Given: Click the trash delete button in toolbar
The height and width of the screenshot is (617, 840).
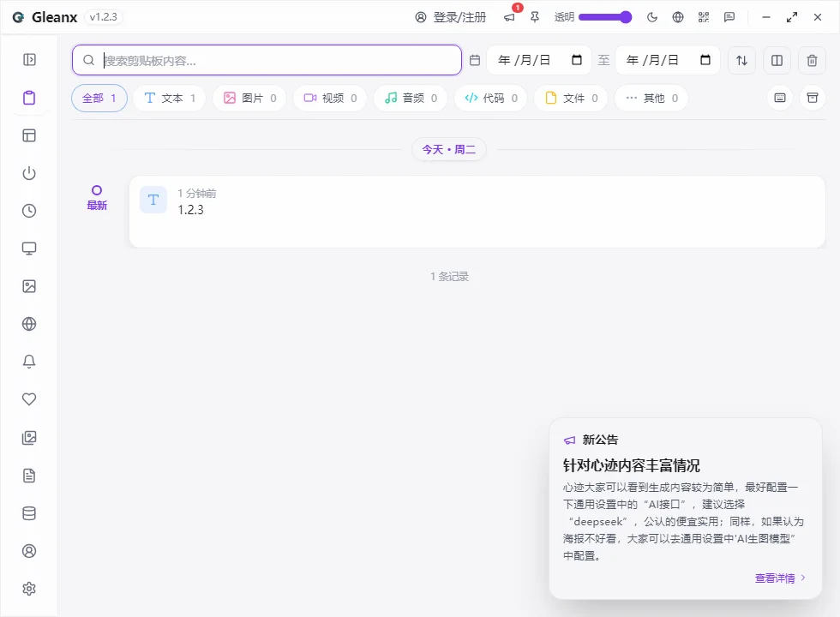Looking at the screenshot, I should [813, 60].
